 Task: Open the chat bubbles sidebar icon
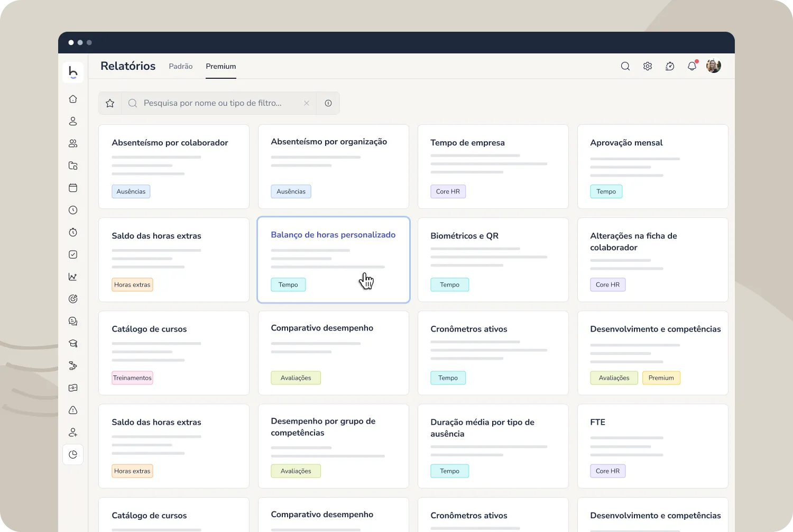pos(73,321)
